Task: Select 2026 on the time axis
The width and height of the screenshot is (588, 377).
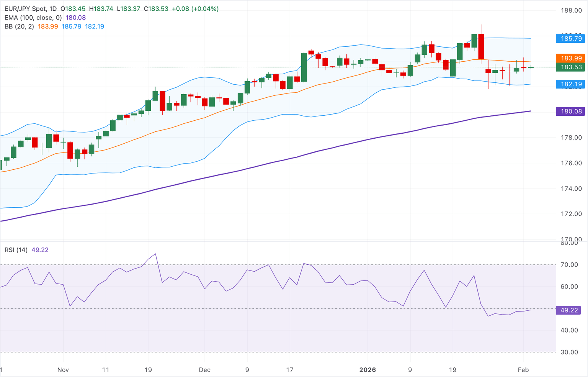Action: (368, 370)
